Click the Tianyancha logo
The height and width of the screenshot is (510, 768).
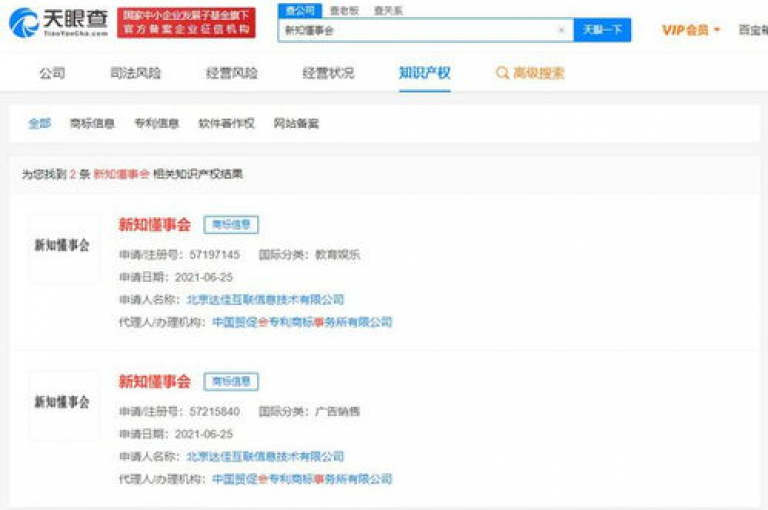coord(59,23)
